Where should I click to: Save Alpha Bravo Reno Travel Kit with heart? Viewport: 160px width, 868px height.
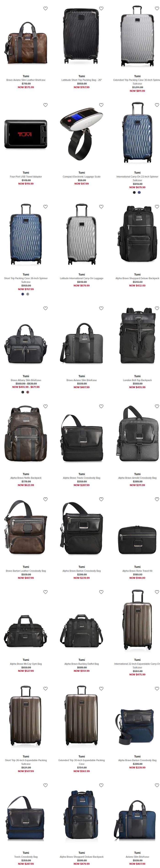point(157,499)
